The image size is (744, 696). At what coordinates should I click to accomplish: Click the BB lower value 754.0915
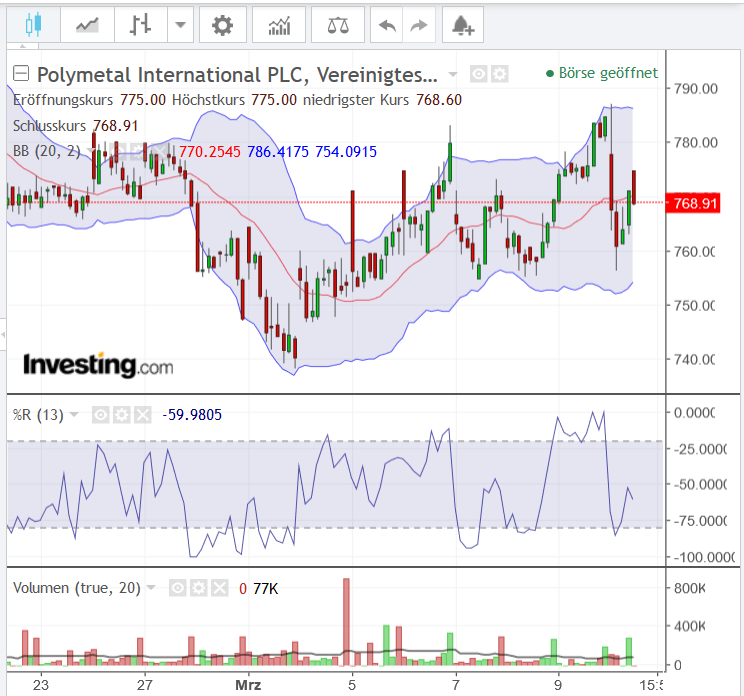[x=346, y=152]
